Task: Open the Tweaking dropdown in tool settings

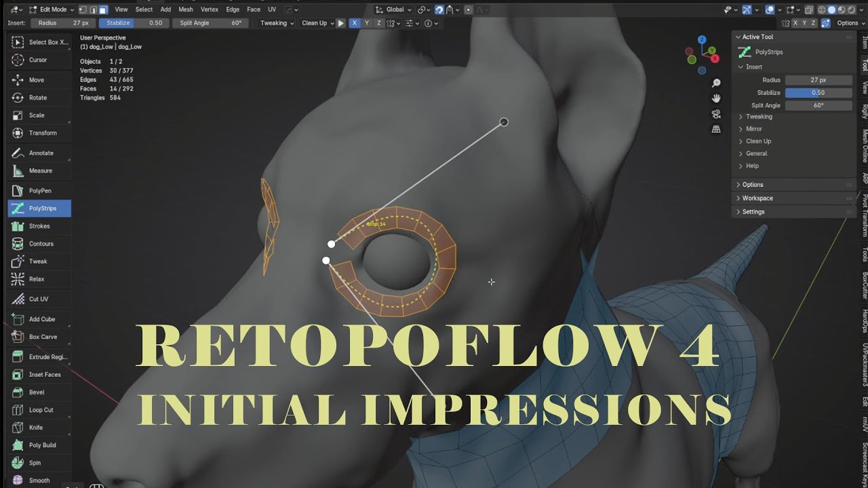Action: tap(277, 23)
